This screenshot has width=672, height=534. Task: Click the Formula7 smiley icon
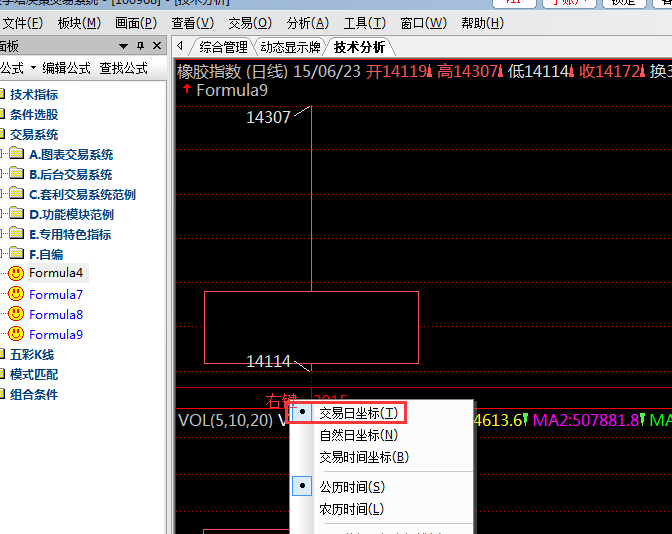point(16,294)
